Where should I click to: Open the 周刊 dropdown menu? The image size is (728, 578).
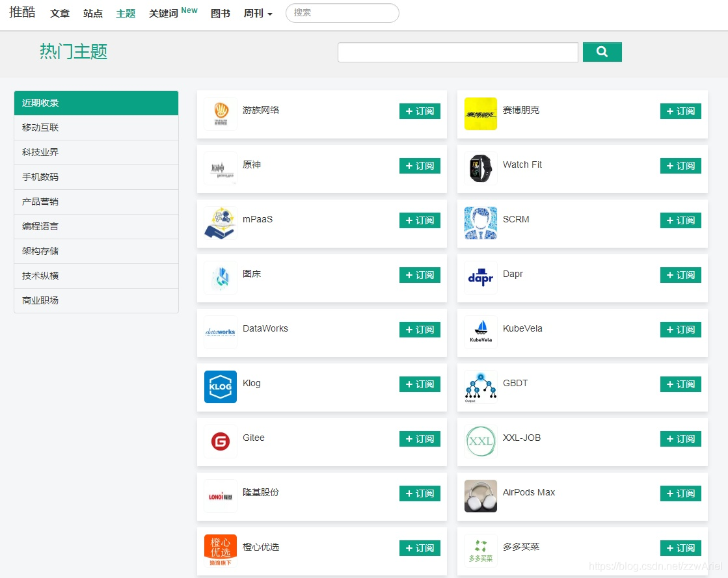tap(258, 14)
